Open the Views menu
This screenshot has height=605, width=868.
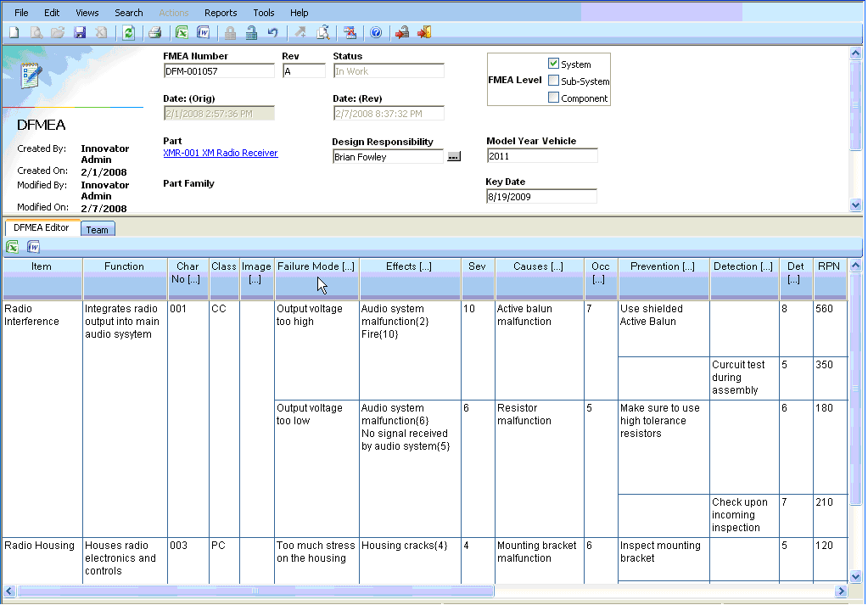click(87, 13)
